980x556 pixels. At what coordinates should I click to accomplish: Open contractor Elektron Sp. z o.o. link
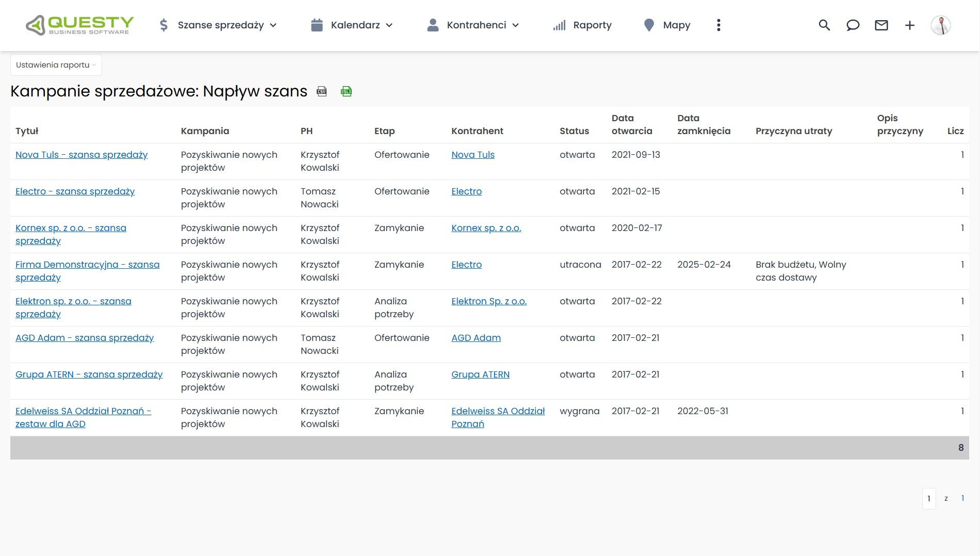click(489, 301)
